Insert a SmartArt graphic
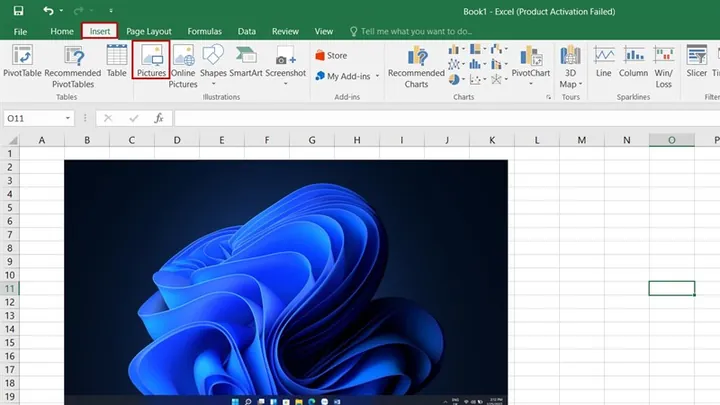Viewport: 720px width, 405px height. click(246, 61)
